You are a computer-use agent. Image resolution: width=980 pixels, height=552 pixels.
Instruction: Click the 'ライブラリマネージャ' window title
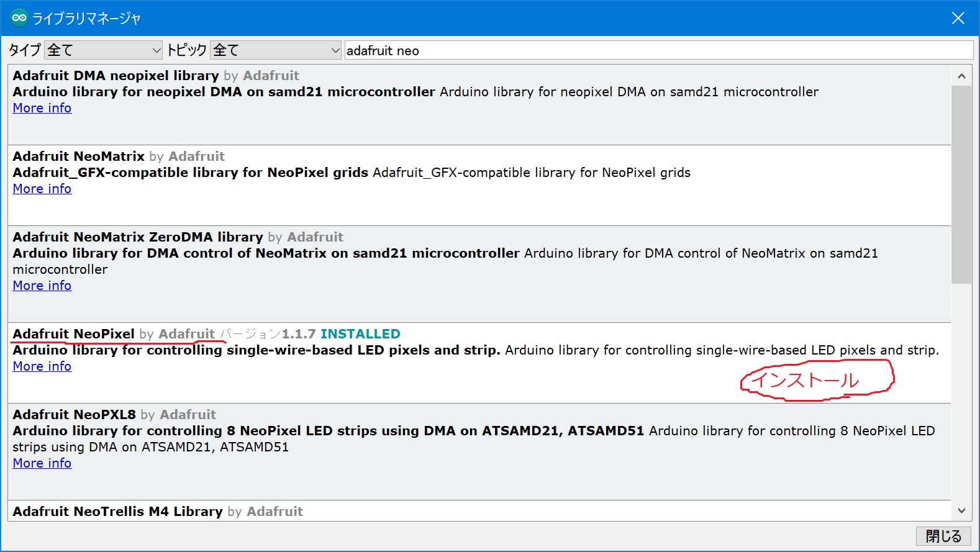tap(86, 19)
